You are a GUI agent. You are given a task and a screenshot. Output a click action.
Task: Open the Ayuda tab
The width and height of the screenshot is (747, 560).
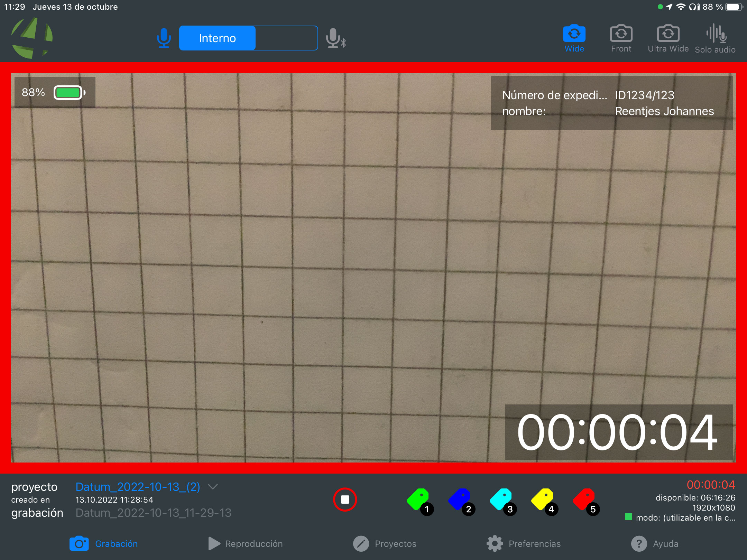655,544
